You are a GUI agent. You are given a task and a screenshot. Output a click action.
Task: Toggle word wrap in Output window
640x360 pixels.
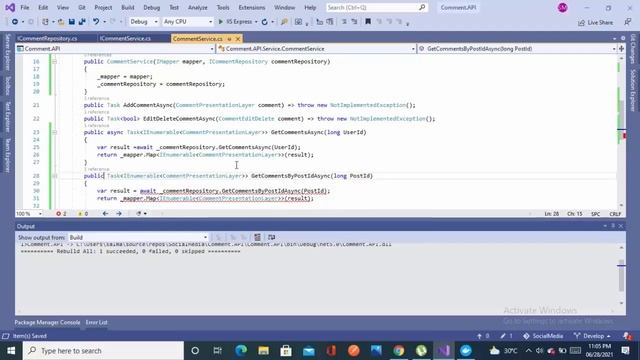[x=271, y=237]
